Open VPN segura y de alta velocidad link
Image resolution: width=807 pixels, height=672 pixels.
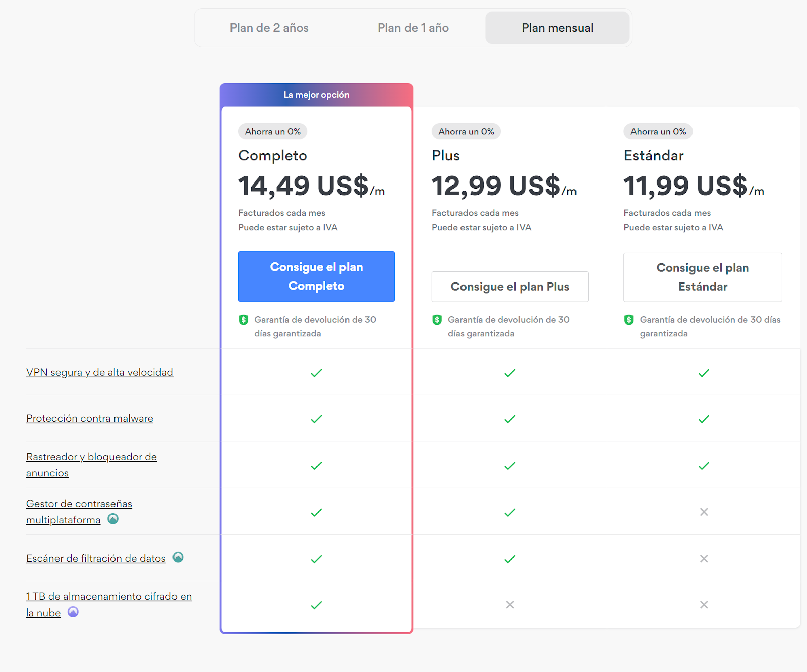pyautogui.click(x=100, y=372)
